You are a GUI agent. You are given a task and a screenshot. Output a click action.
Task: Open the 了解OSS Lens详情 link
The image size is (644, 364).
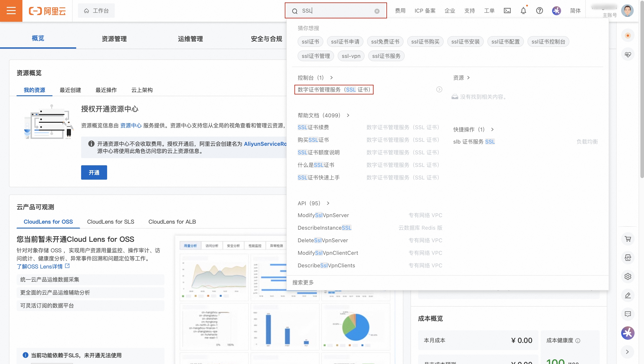pyautogui.click(x=40, y=266)
